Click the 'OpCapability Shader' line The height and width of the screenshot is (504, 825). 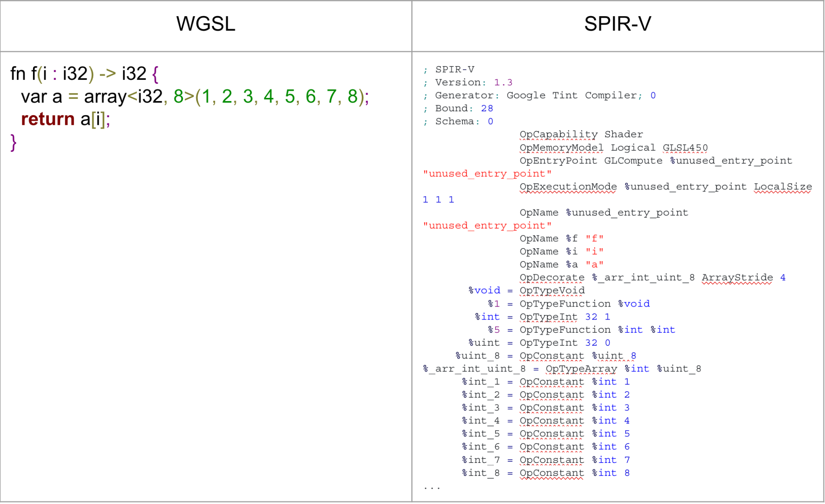pyautogui.click(x=581, y=135)
